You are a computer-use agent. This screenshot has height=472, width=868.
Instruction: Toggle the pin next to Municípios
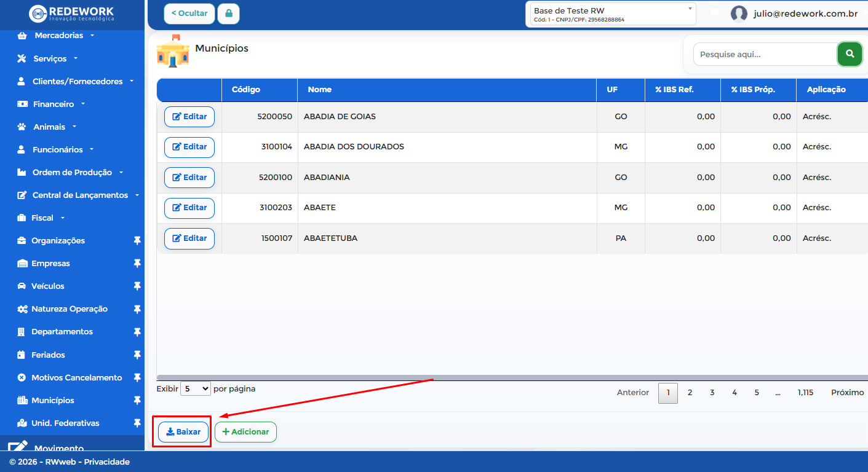point(137,400)
